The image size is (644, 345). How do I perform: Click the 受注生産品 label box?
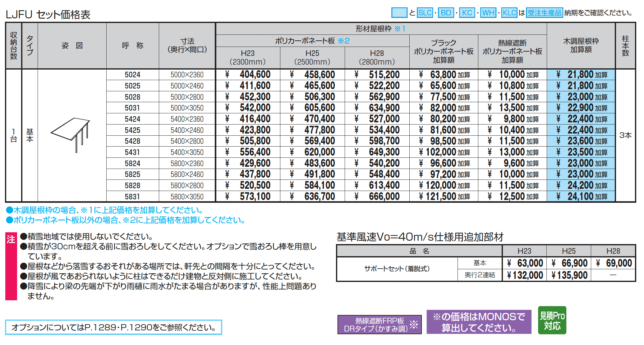pyautogui.click(x=545, y=13)
